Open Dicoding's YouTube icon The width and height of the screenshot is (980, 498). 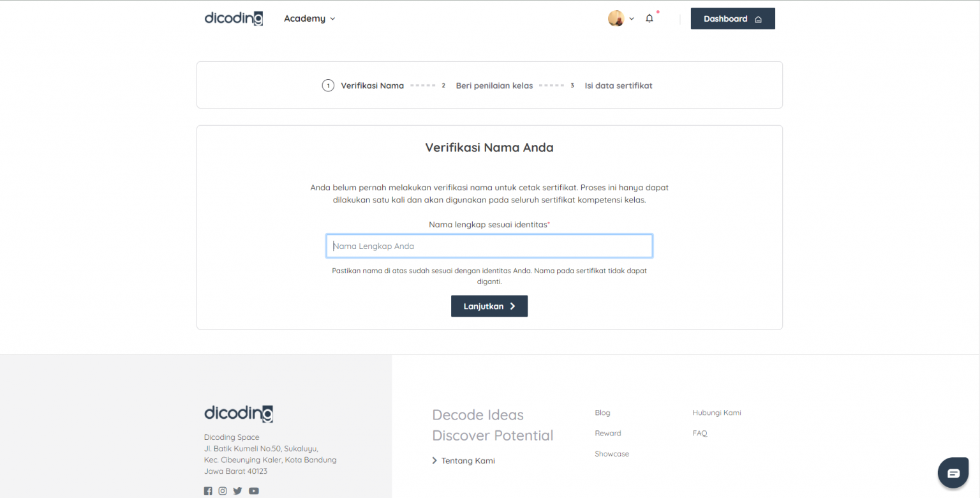coord(253,491)
